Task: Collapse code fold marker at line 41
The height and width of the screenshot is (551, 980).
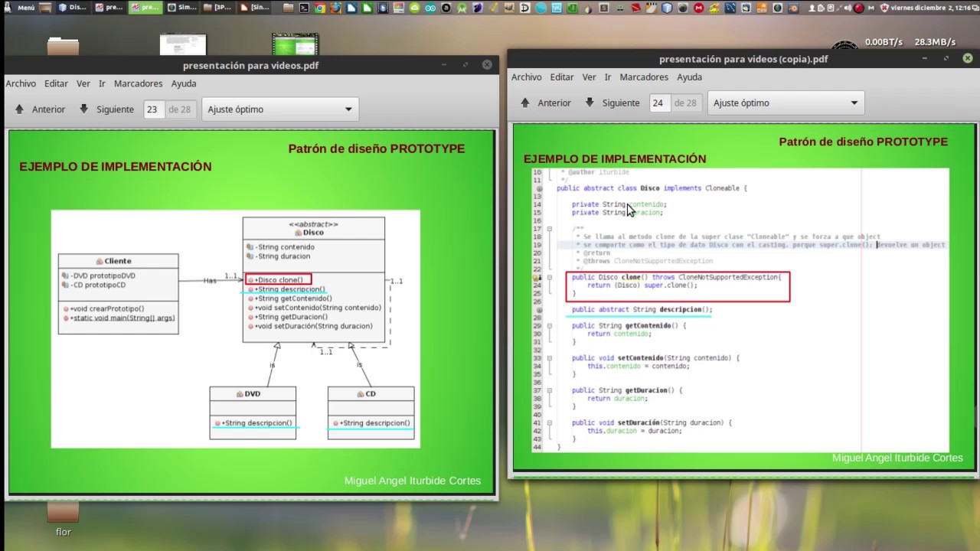Action: click(x=549, y=422)
